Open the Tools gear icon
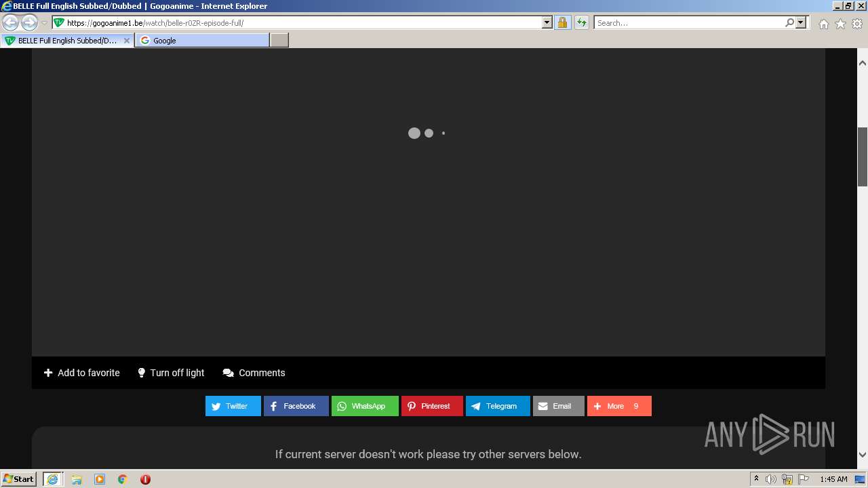868x488 pixels. [x=857, y=24]
